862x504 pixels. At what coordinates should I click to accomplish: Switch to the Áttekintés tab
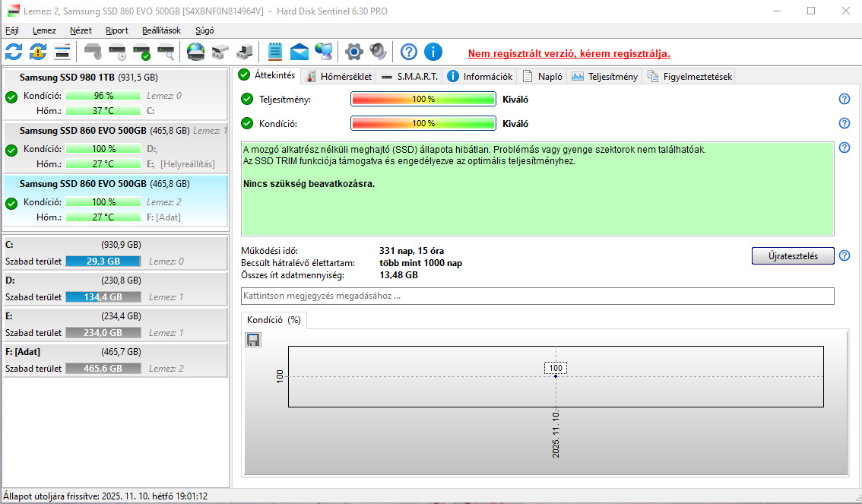click(x=268, y=75)
